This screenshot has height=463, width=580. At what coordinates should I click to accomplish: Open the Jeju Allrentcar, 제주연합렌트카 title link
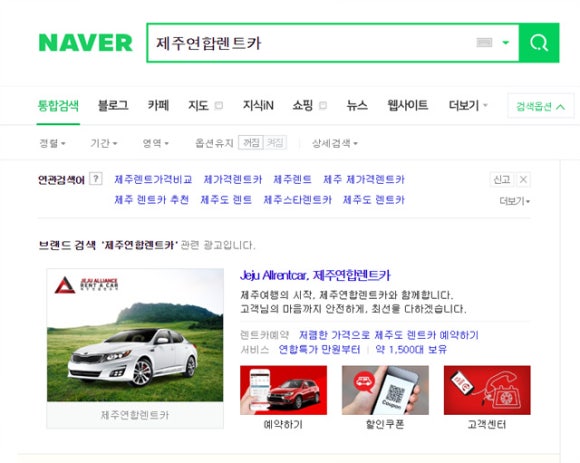click(315, 275)
